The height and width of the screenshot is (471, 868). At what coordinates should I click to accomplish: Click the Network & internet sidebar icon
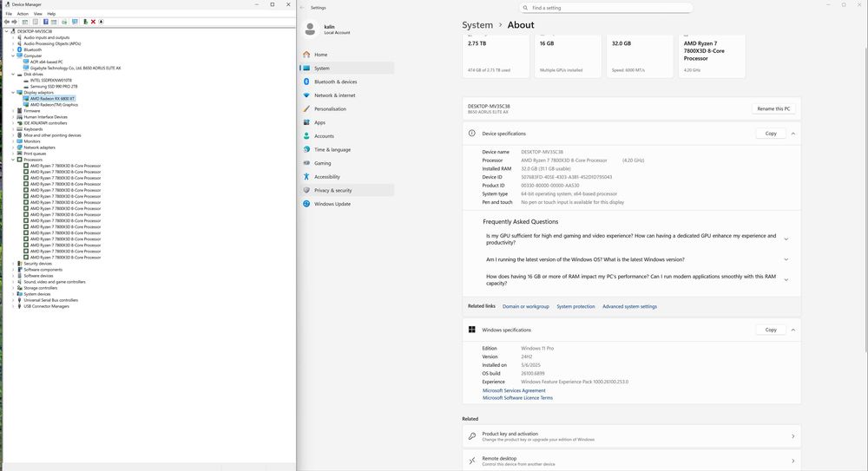(306, 95)
